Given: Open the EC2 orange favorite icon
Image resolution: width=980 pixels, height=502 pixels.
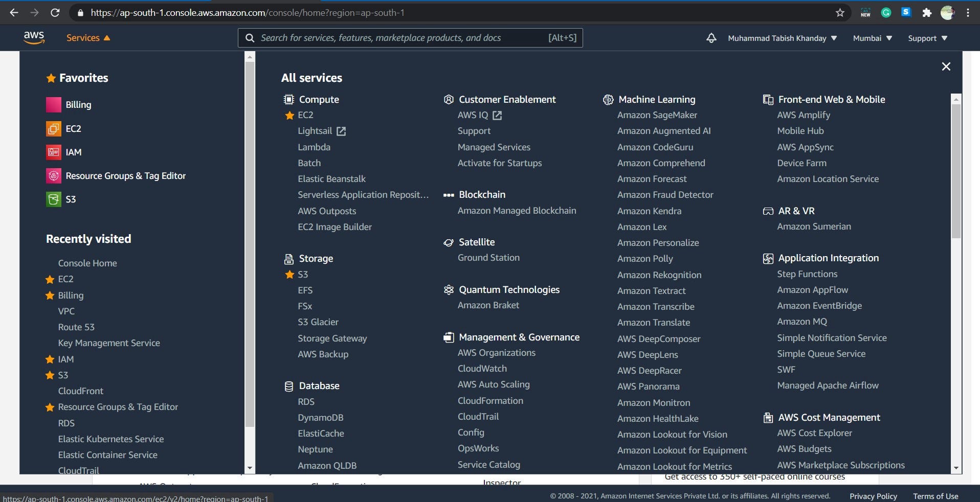Looking at the screenshot, I should click(x=54, y=128).
